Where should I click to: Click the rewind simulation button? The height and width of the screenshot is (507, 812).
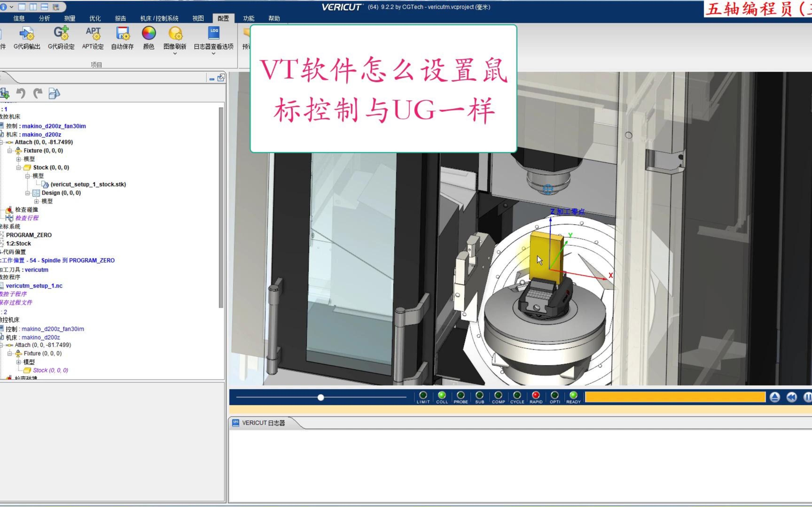tap(792, 397)
